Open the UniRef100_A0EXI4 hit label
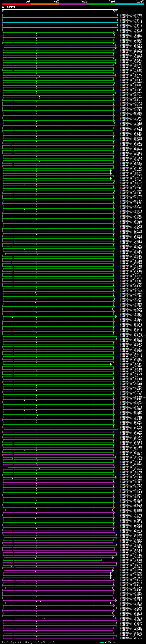 pyautogui.click(x=131, y=22)
